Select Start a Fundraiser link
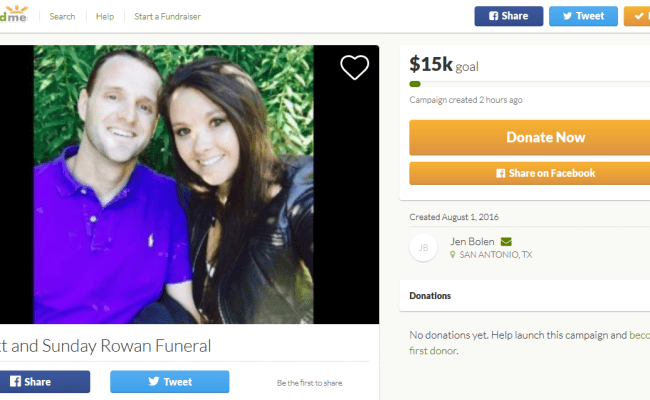Screen dimensions: 650x400 coord(167,17)
